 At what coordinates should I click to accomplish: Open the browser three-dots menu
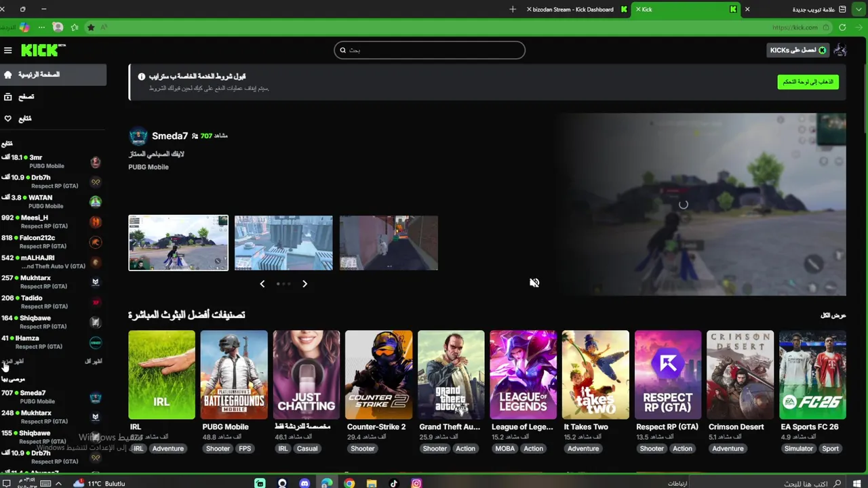[x=41, y=28]
